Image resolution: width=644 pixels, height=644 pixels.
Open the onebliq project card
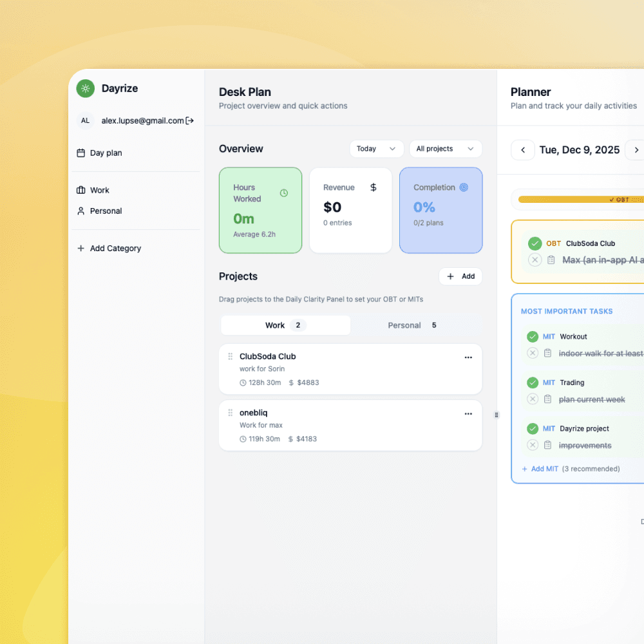pyautogui.click(x=350, y=426)
